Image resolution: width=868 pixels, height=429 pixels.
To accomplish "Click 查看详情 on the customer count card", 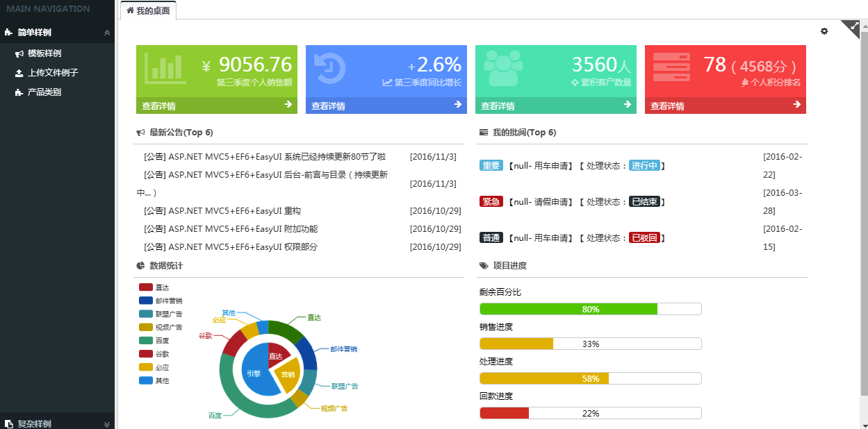I will tap(498, 106).
